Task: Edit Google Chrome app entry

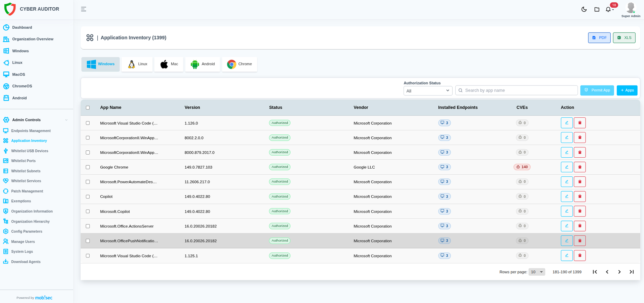Action: point(567,167)
